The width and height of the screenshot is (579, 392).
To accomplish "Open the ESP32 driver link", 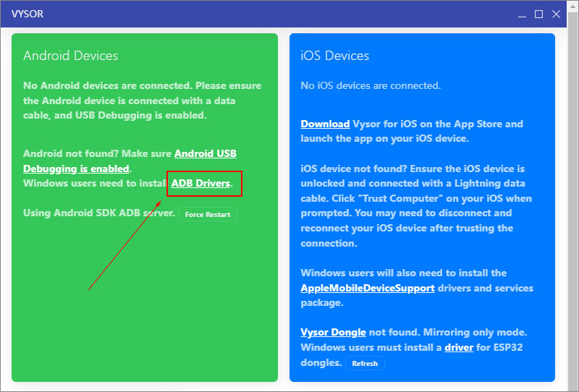I will pos(459,347).
